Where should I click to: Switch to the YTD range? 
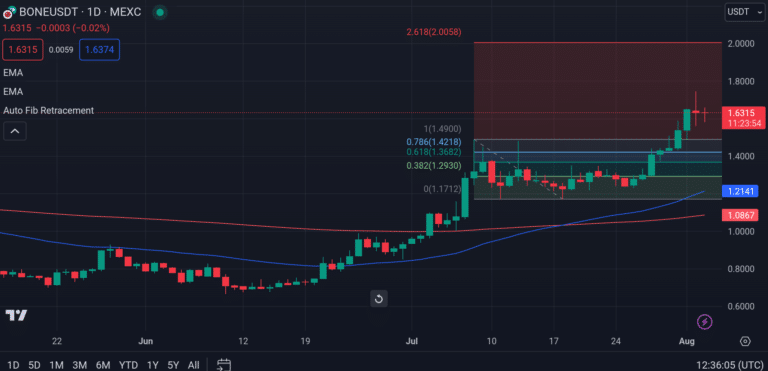(128, 365)
